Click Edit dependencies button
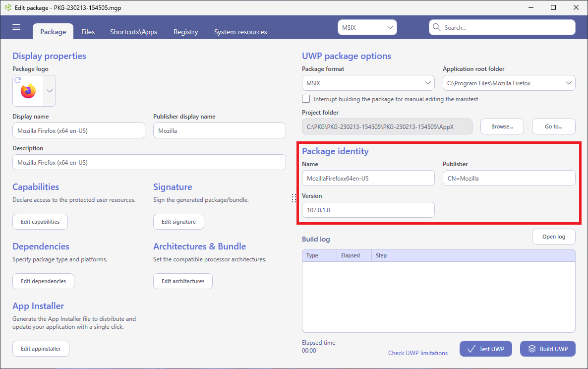This screenshot has height=369, width=588. [43, 281]
